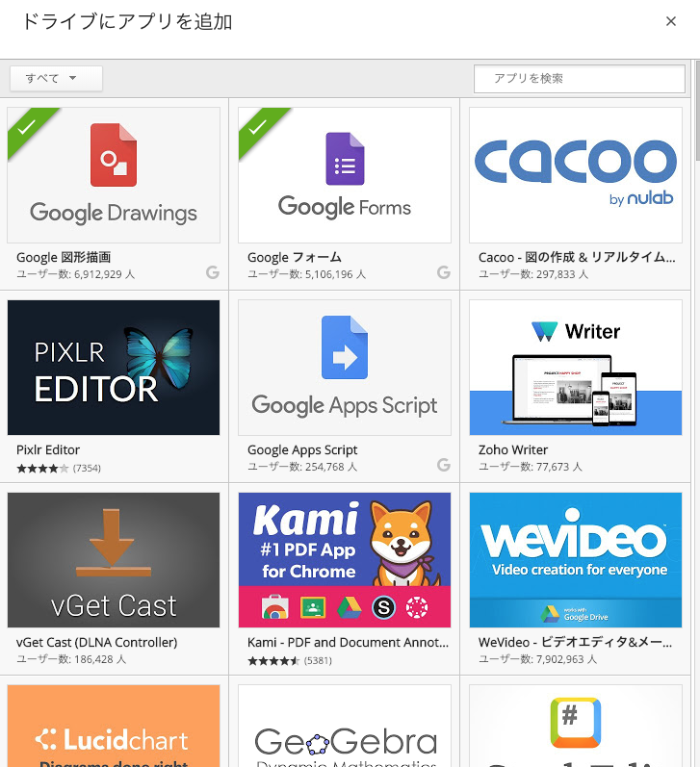Open the Pixlr Editor thumbnail
This screenshot has width=700, height=767.
(114, 368)
